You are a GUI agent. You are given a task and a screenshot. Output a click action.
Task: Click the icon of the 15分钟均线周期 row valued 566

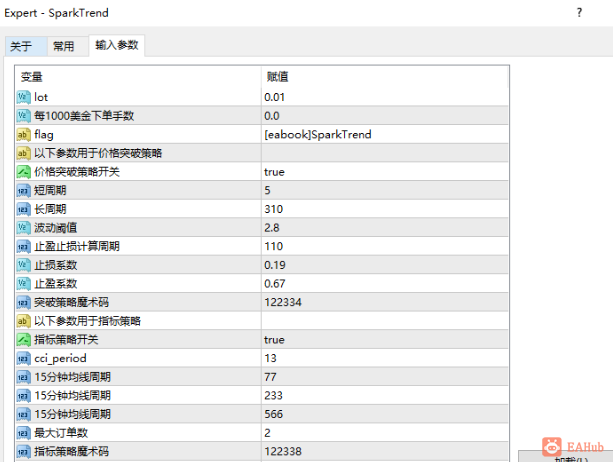click(x=23, y=414)
